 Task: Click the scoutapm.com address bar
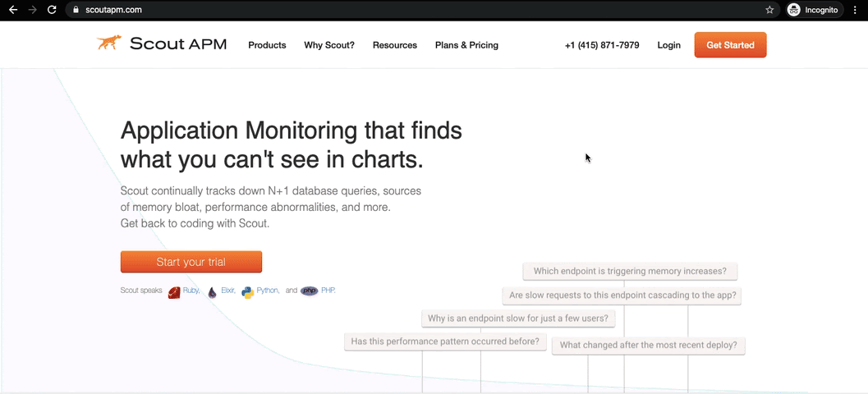point(411,10)
